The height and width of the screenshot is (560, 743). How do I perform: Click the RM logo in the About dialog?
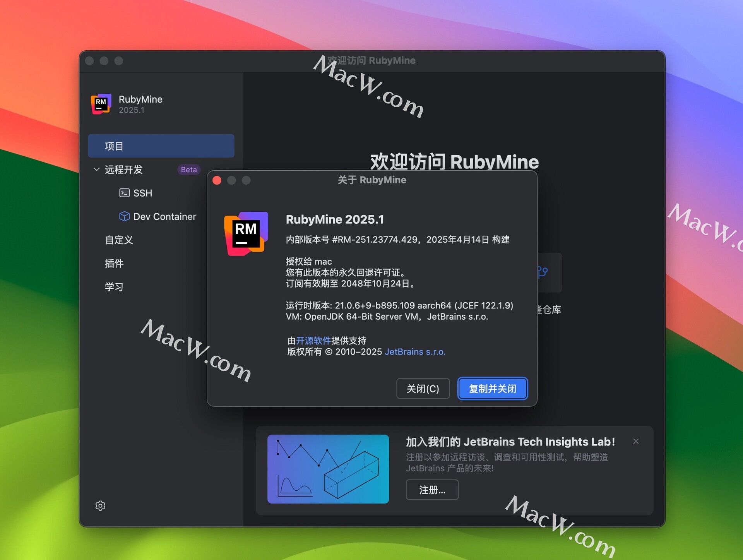(246, 233)
